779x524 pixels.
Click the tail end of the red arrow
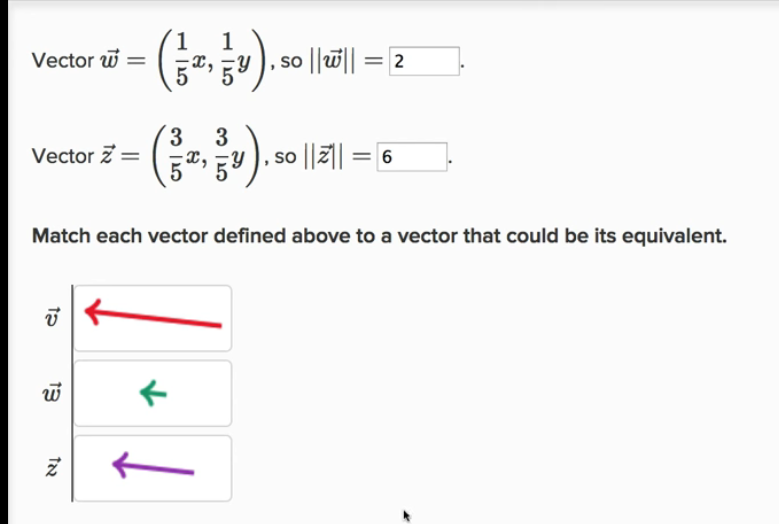218,324
